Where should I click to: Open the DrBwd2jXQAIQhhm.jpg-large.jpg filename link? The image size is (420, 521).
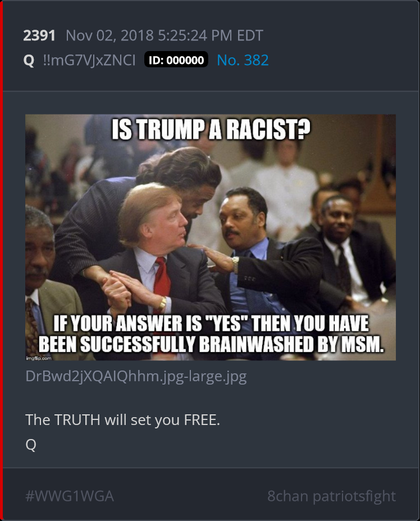pyautogui.click(x=136, y=377)
